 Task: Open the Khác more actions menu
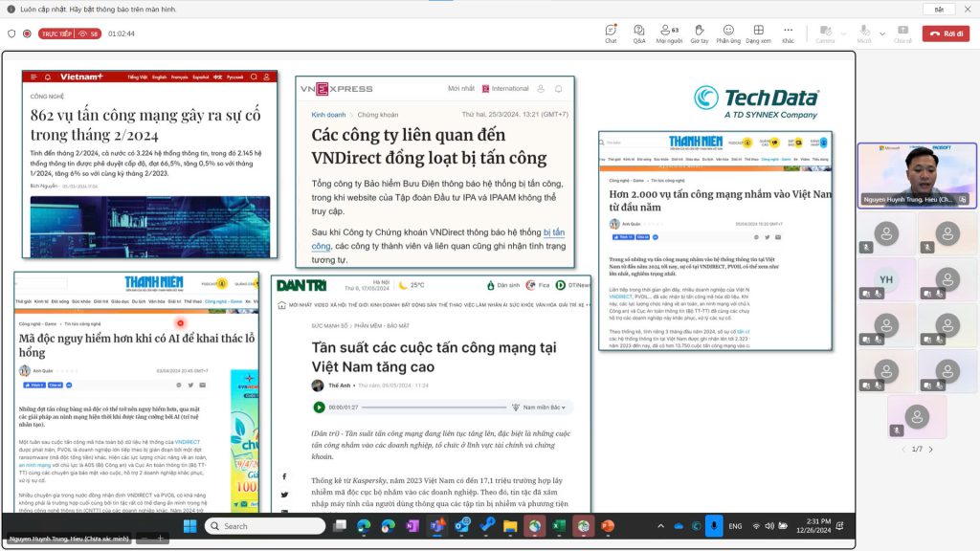[789, 33]
